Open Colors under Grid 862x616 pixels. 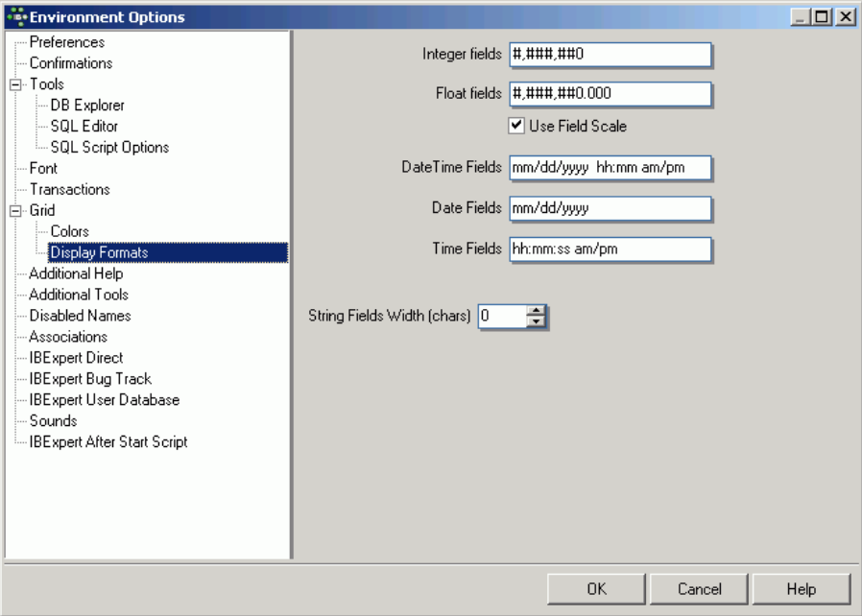[69, 232]
